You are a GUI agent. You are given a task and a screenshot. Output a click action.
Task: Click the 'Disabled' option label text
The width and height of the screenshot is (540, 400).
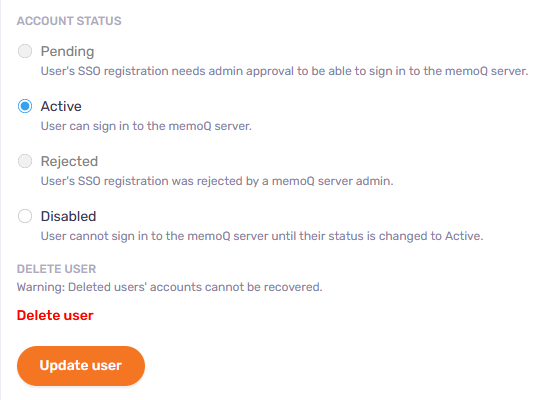coord(68,216)
